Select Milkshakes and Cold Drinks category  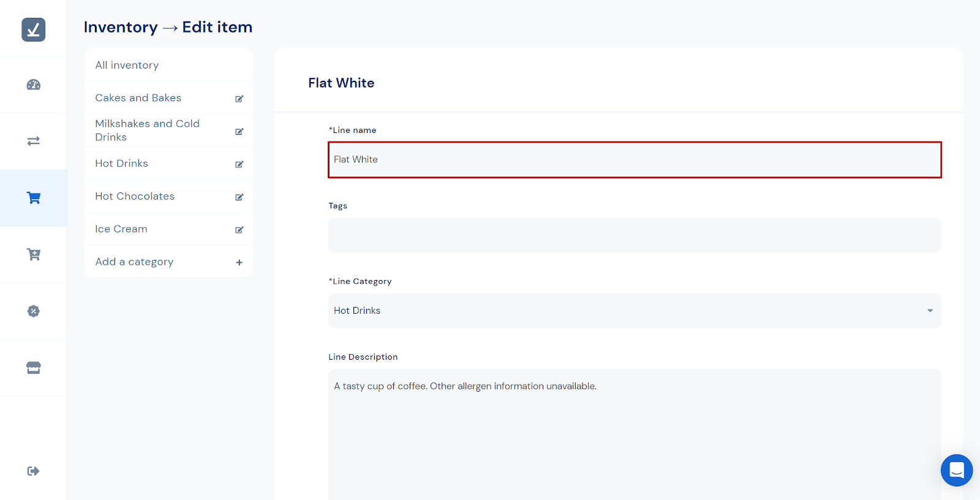pos(148,131)
